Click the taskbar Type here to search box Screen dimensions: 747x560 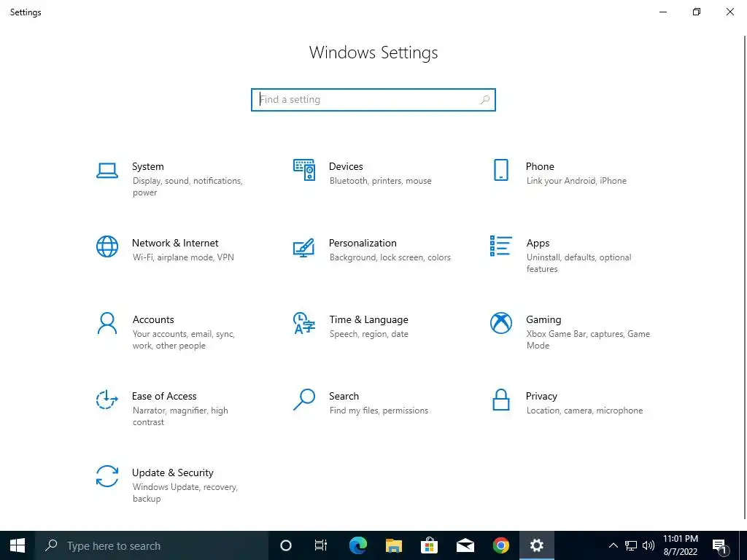152,545
